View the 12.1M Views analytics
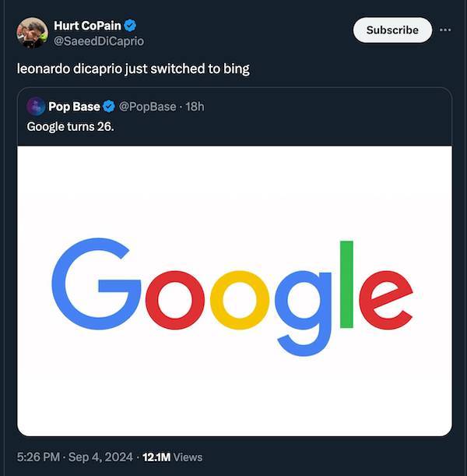Viewport: 467px width, 476px height. click(175, 457)
